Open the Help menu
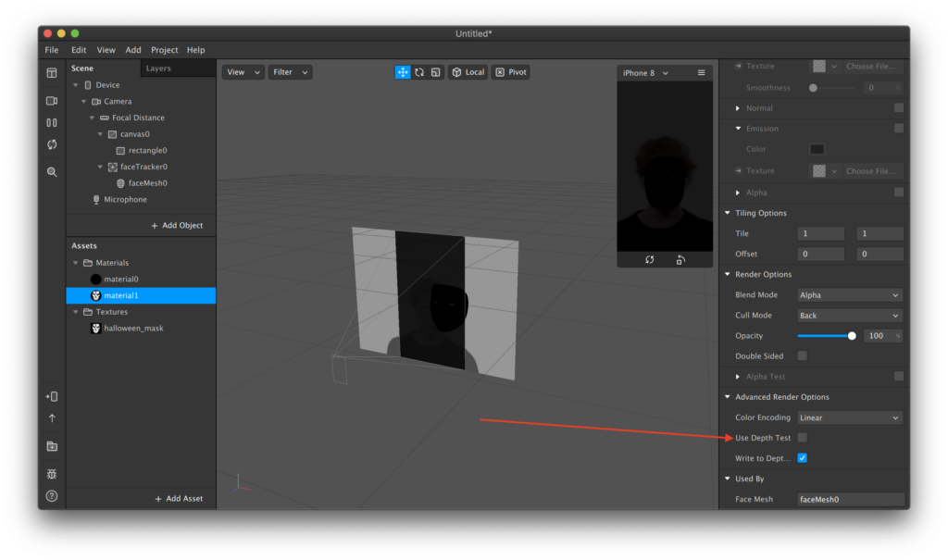 [x=196, y=50]
